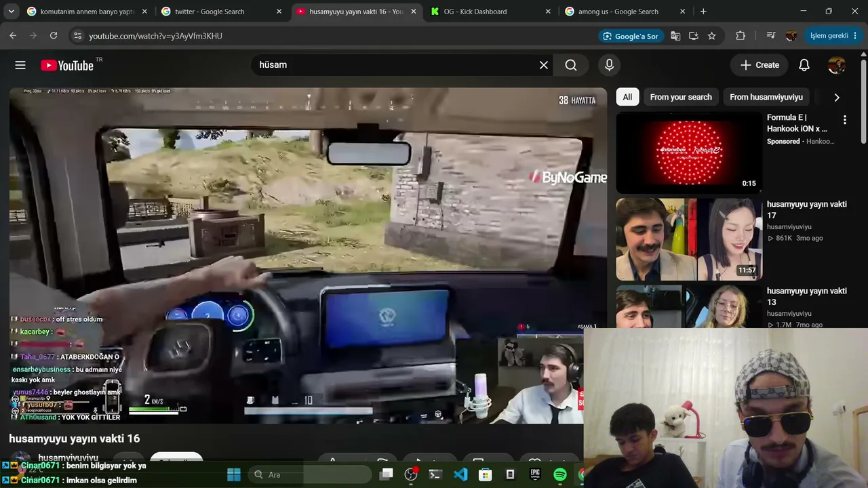Image resolution: width=868 pixels, height=488 pixels.
Task: Click the video title husamyuyu yayın vakti 16
Action: click(75, 439)
